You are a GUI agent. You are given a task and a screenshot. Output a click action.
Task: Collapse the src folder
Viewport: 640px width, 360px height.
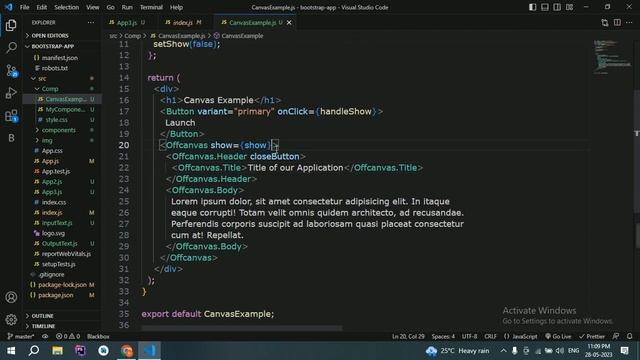click(x=42, y=78)
